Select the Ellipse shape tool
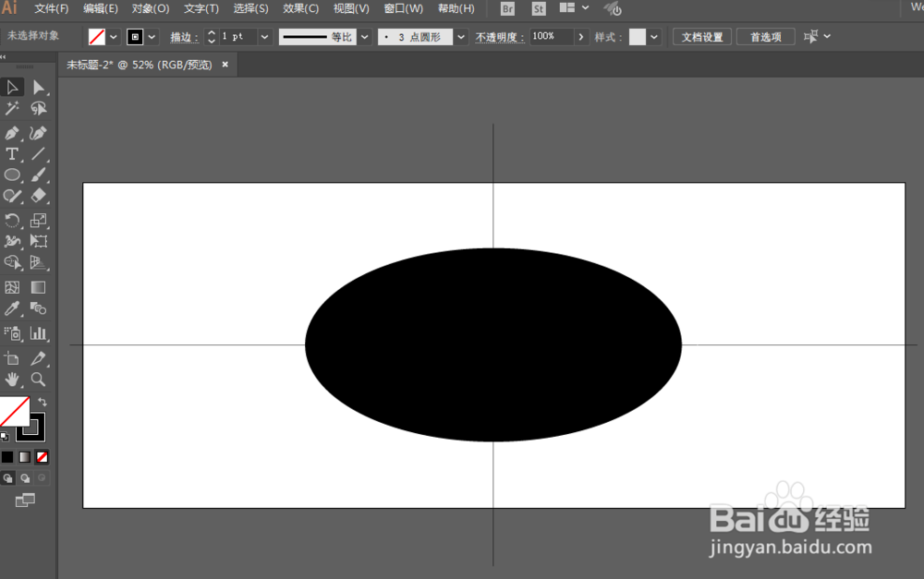Viewport: 924px width, 579px height. coord(12,175)
